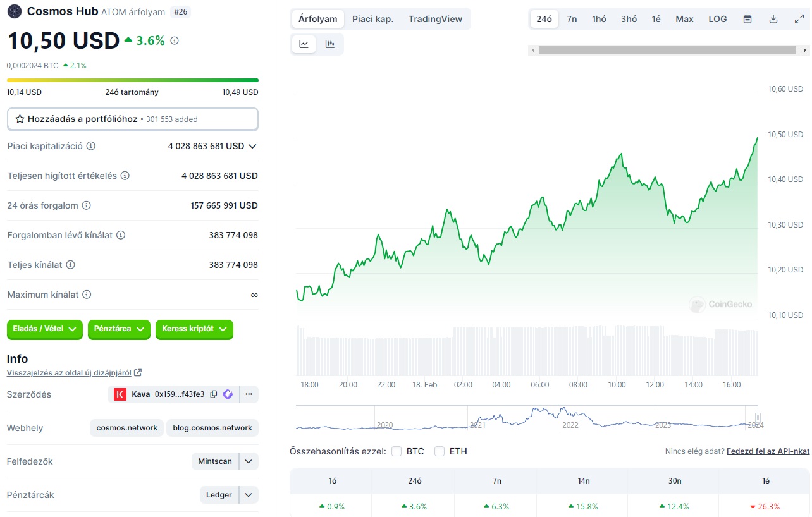Select the 1hó time range
This screenshot has height=517, width=812.
tap(599, 19)
